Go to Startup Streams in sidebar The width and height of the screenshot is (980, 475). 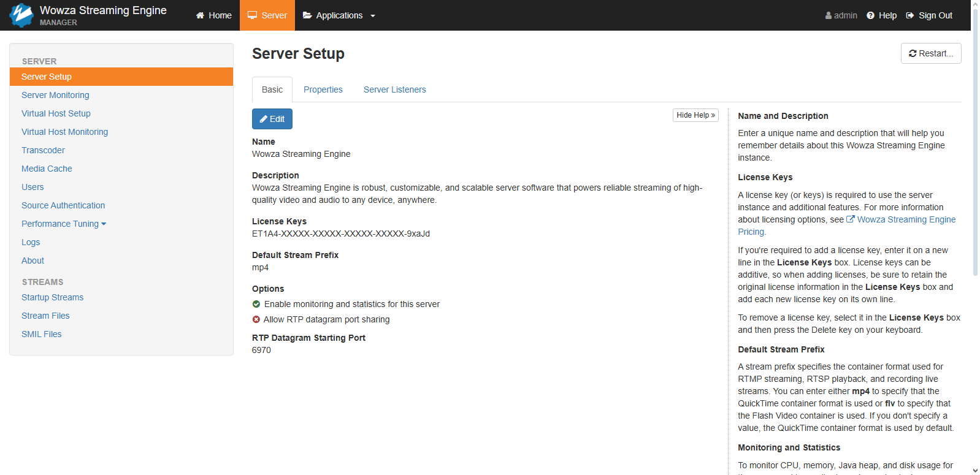pos(52,297)
